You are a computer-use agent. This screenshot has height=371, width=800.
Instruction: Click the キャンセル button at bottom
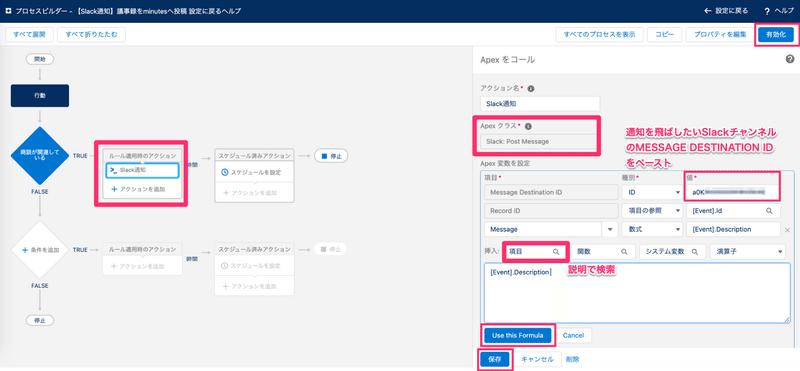coord(537,359)
